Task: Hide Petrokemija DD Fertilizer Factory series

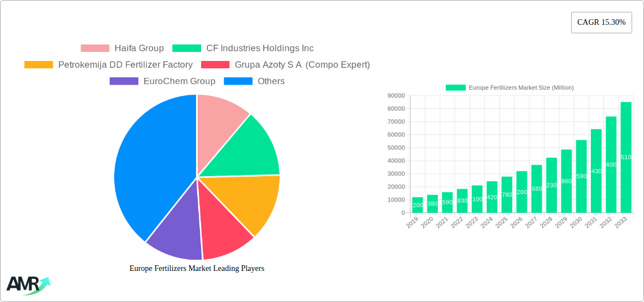Action: click(108, 65)
